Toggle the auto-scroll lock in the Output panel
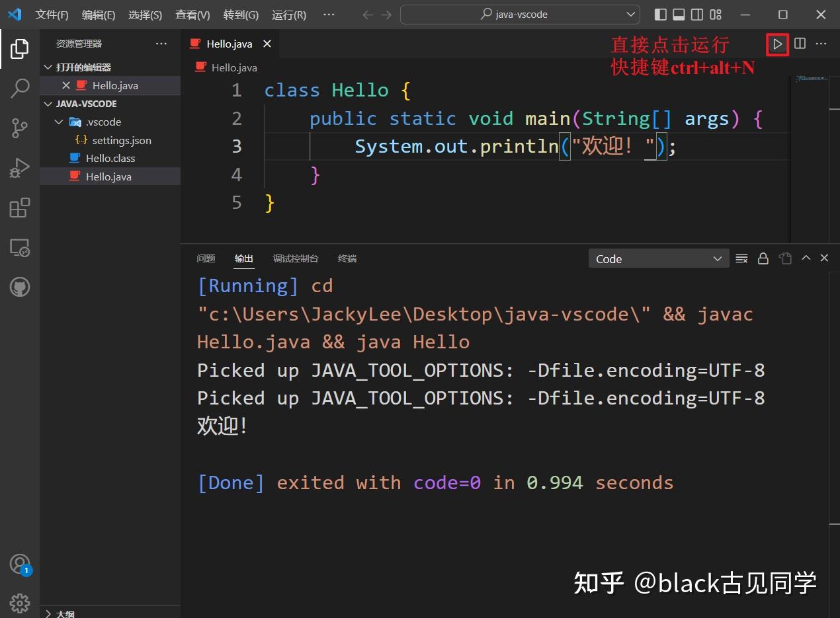 point(763,258)
